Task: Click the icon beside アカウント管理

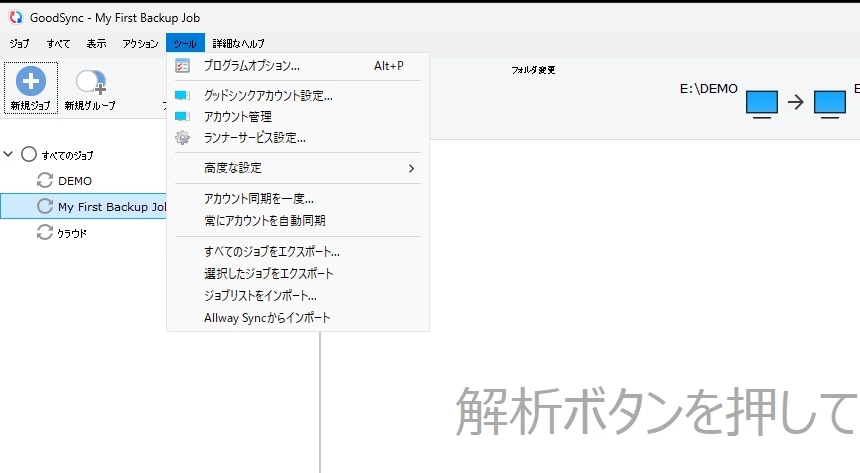Action: pyautogui.click(x=182, y=116)
